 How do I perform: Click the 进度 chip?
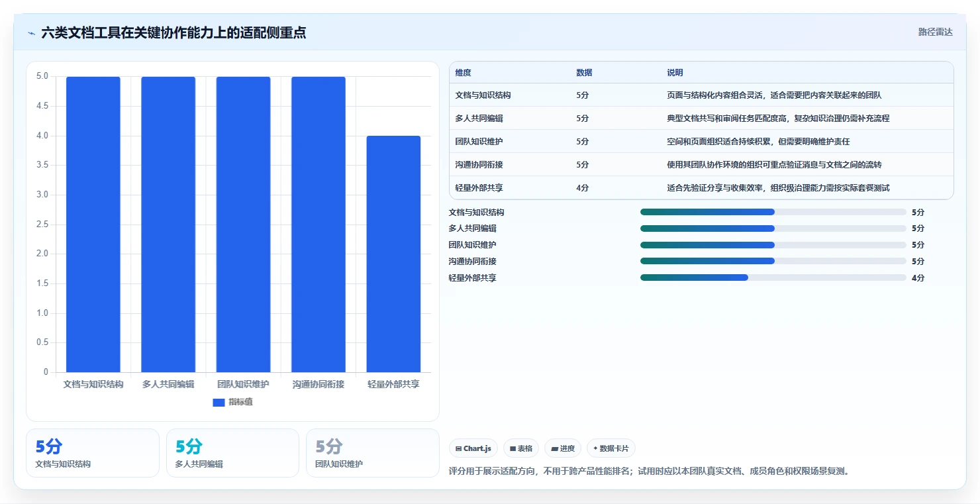point(563,448)
